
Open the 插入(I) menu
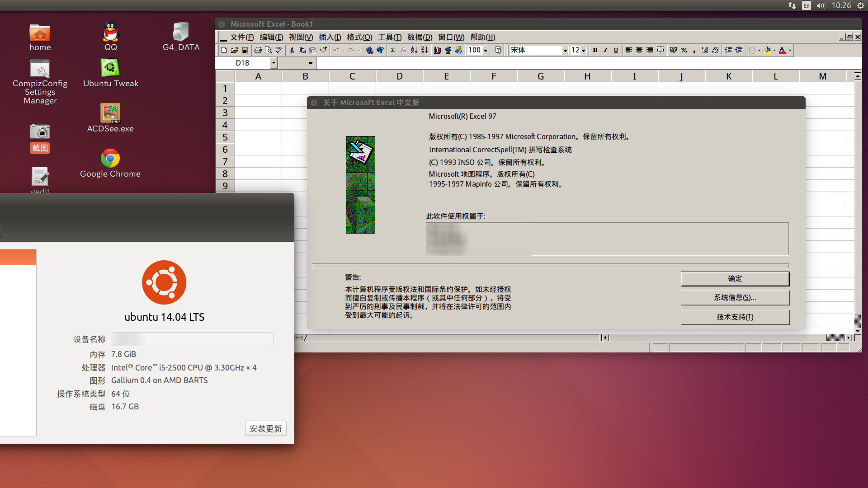click(x=330, y=37)
